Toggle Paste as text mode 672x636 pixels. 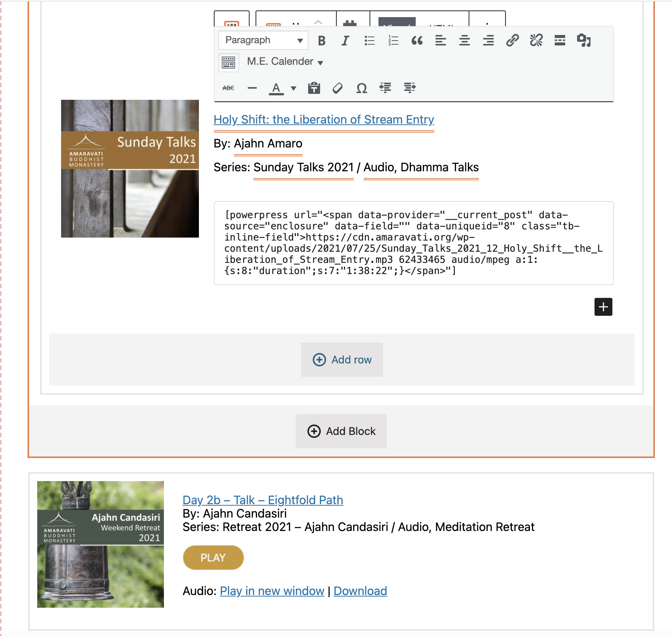[x=314, y=88]
